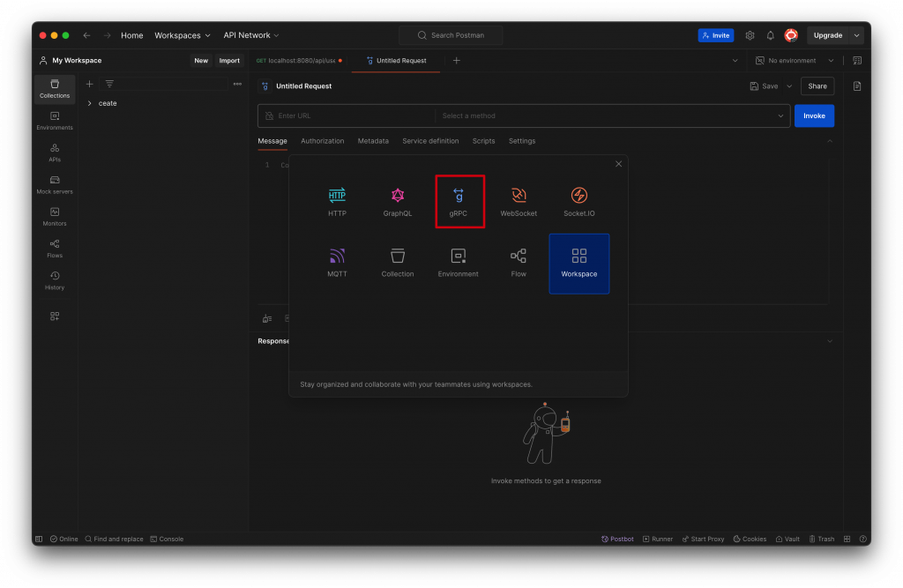This screenshot has width=903, height=588.
Task: Open the notifications bell
Action: tap(770, 35)
